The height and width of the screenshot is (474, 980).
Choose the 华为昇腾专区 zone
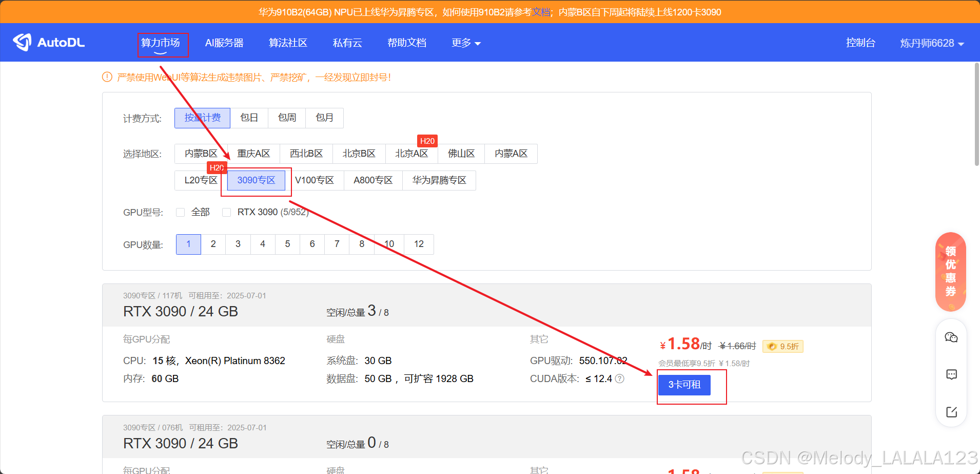click(x=439, y=180)
